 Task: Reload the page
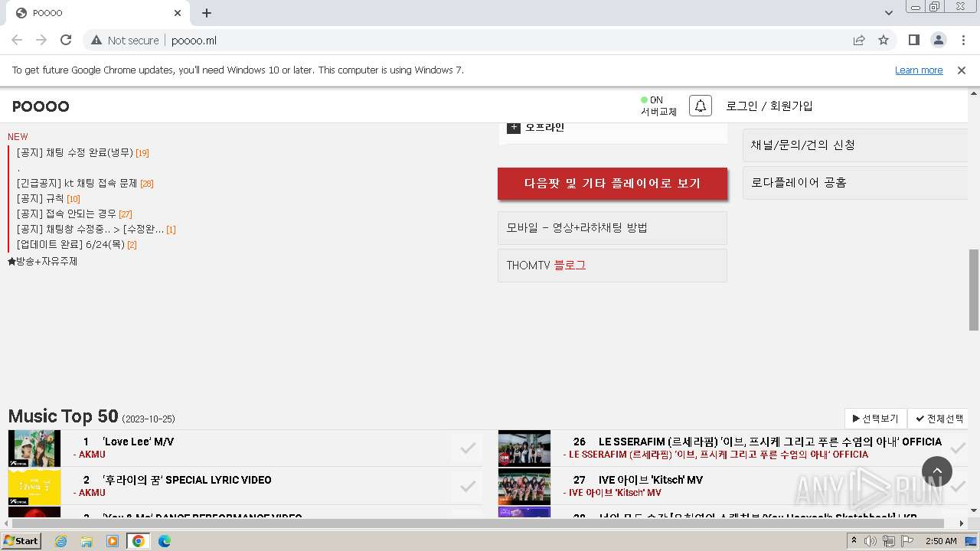(x=66, y=40)
